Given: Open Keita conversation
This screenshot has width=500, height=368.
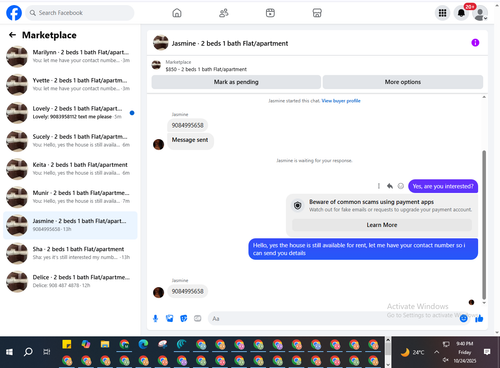Looking at the screenshot, I should (x=70, y=169).
